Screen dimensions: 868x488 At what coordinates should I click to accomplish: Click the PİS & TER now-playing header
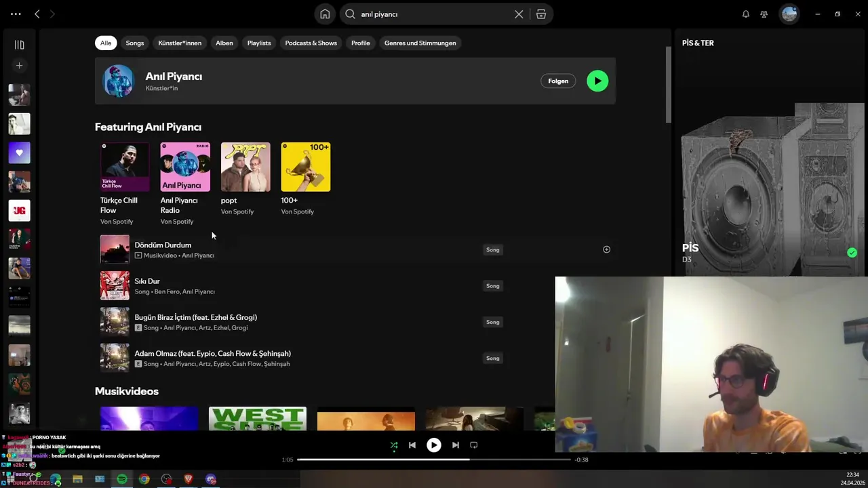698,43
